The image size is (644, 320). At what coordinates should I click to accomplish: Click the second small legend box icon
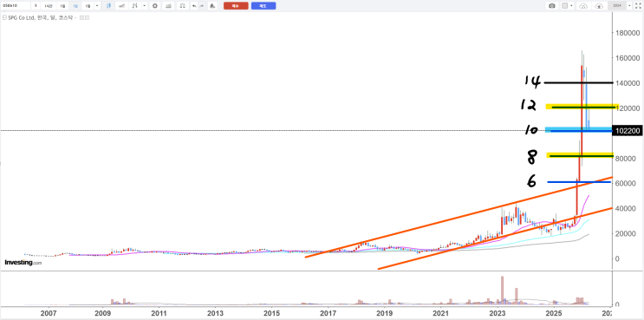[87, 17]
